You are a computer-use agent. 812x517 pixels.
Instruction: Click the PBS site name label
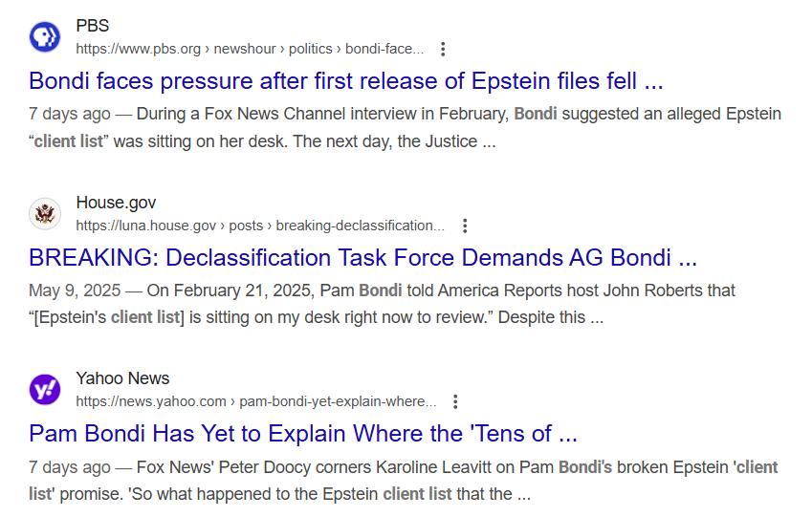coord(93,26)
